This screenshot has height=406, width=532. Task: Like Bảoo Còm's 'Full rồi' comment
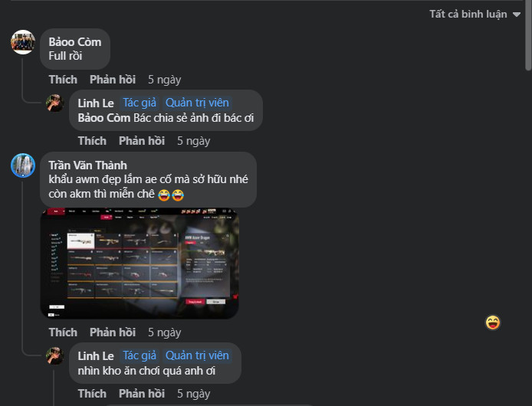coord(63,80)
